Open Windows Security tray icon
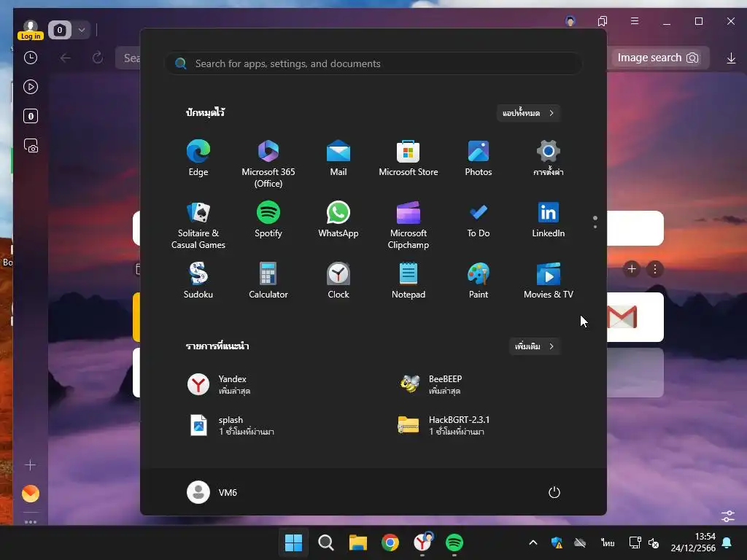This screenshot has height=560, width=747. (x=557, y=542)
